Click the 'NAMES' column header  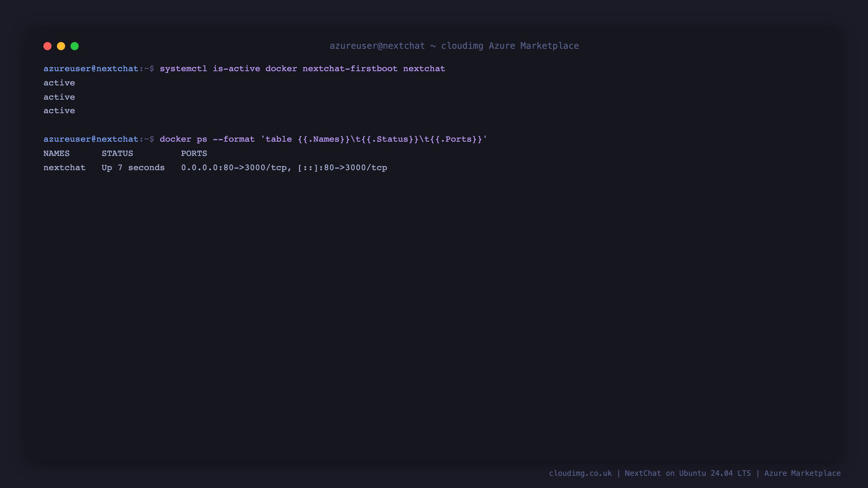pyautogui.click(x=56, y=153)
